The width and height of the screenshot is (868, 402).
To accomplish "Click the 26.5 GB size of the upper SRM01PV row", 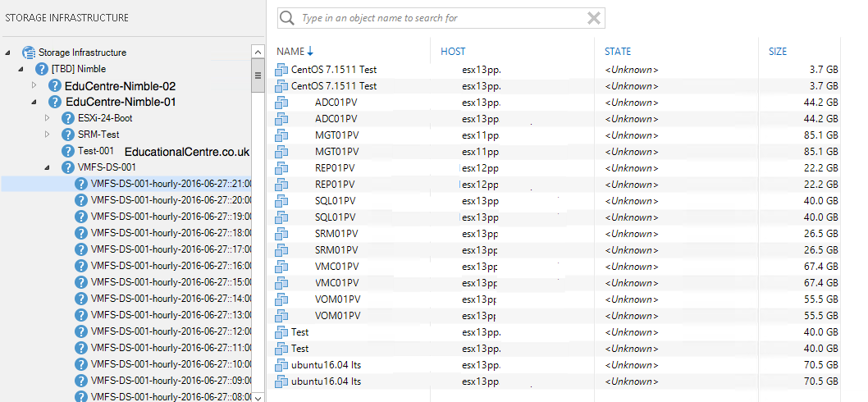I will [821, 234].
